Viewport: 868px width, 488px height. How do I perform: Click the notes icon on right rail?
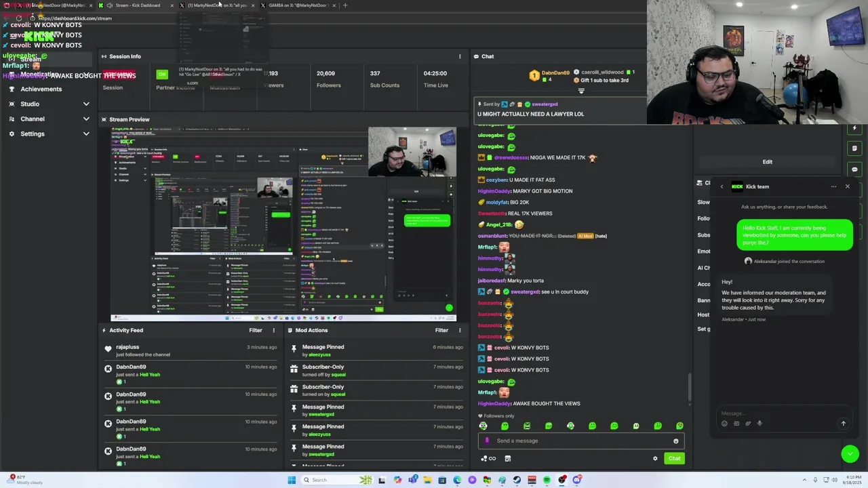[x=854, y=148]
